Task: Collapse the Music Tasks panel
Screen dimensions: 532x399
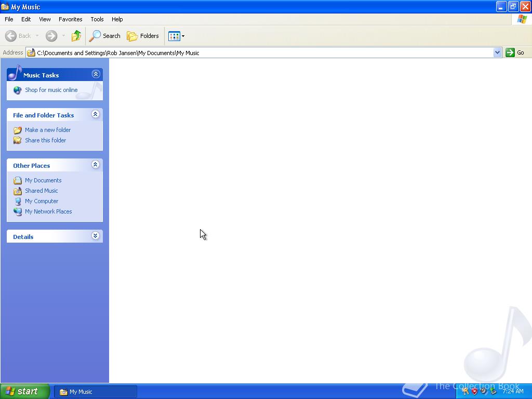Action: point(96,74)
